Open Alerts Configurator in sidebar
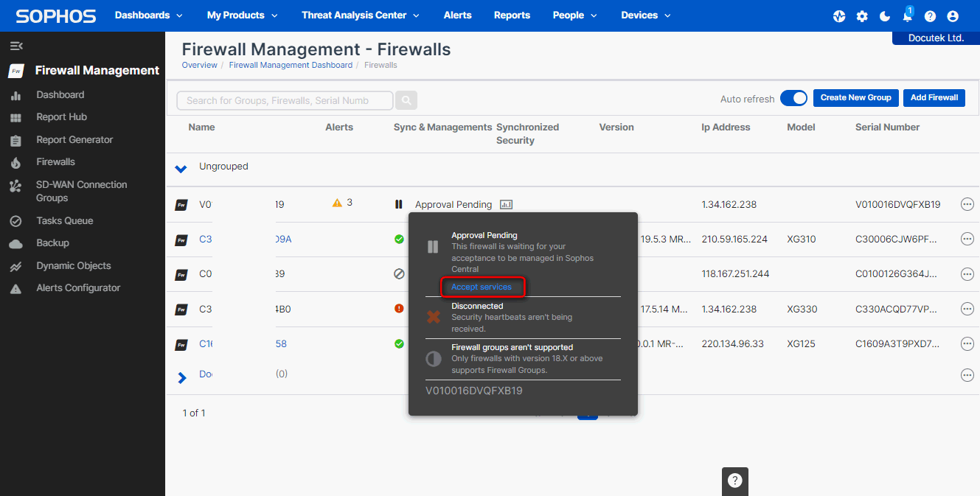Screen dimensions: 980x496 (x=78, y=287)
